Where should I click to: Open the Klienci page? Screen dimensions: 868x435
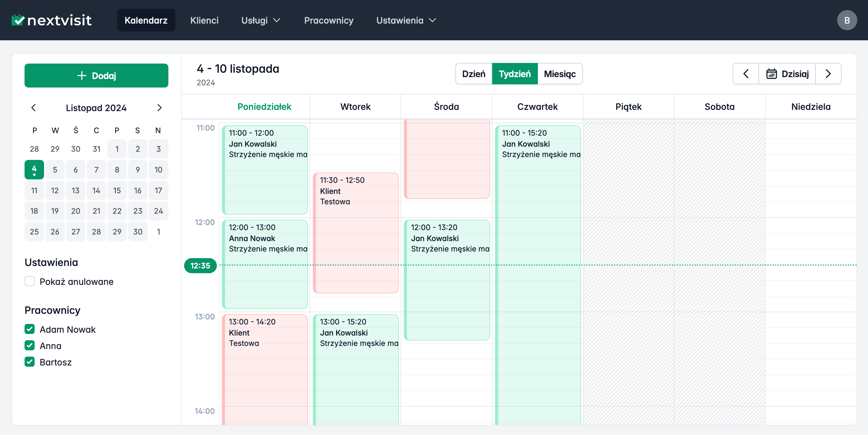[x=204, y=20]
